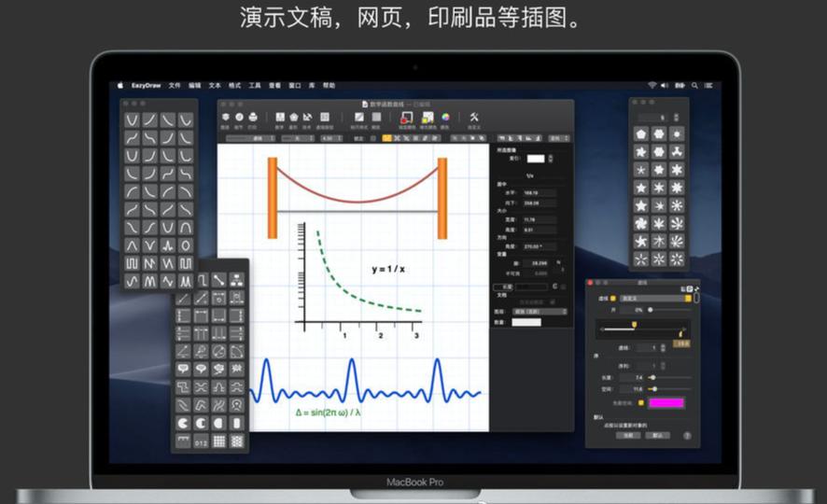Select the Pac-Man shape tool
The width and height of the screenshot is (827, 504).
(x=183, y=422)
